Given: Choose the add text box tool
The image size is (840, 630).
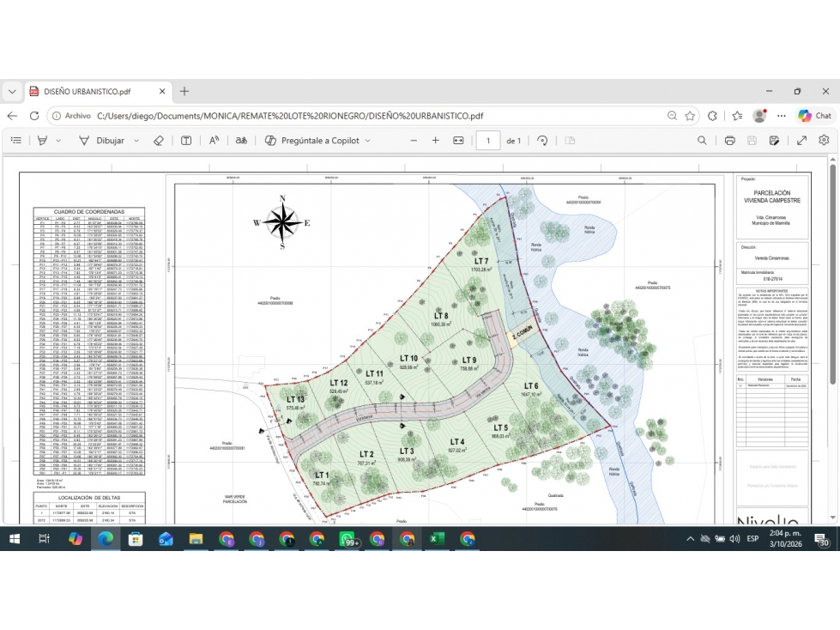Looking at the screenshot, I should tap(186, 141).
